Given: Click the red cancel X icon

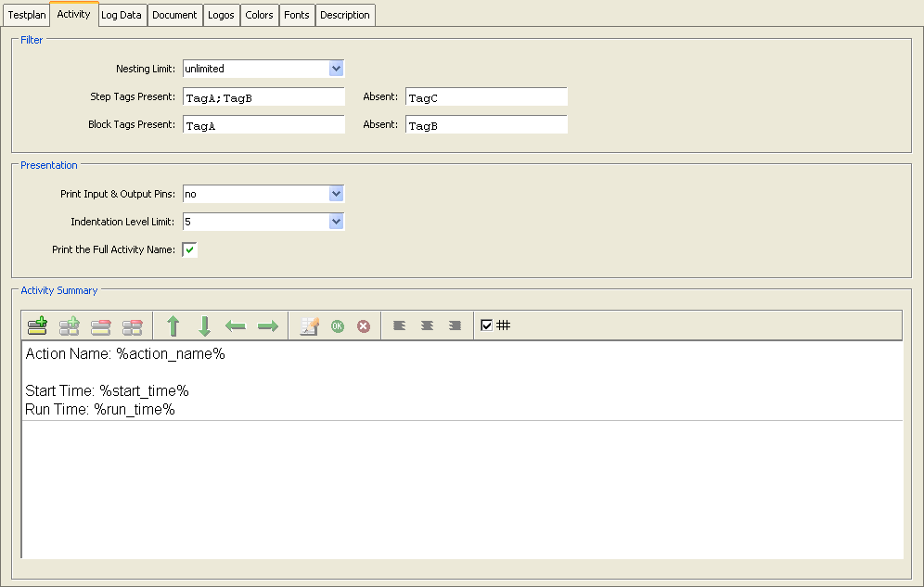Looking at the screenshot, I should tap(364, 326).
